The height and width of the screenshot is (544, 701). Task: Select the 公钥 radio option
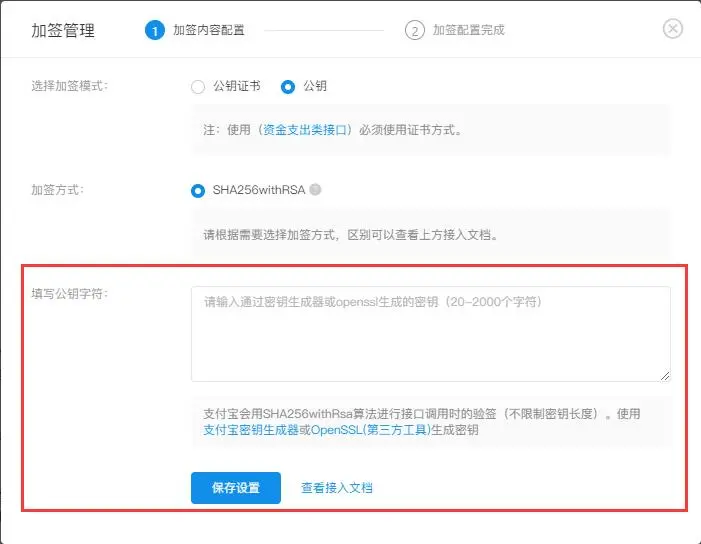click(288, 86)
